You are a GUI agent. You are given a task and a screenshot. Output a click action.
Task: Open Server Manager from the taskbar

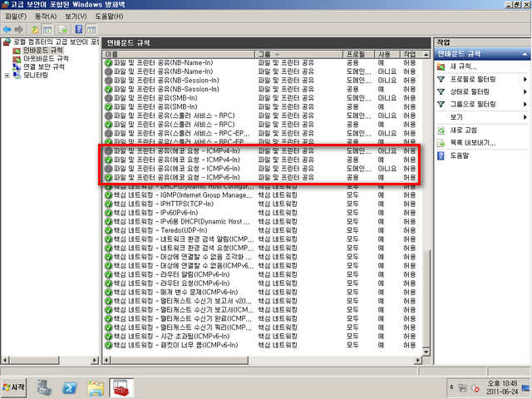click(x=44, y=388)
